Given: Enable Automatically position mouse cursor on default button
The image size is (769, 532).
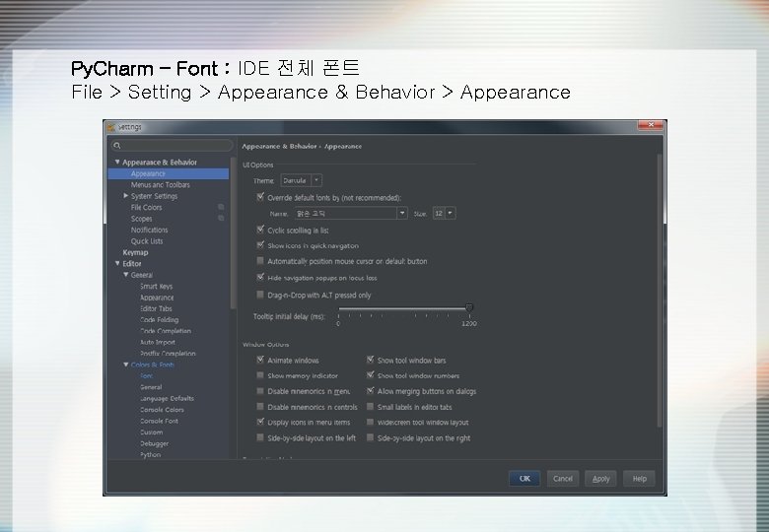Looking at the screenshot, I should (260, 261).
